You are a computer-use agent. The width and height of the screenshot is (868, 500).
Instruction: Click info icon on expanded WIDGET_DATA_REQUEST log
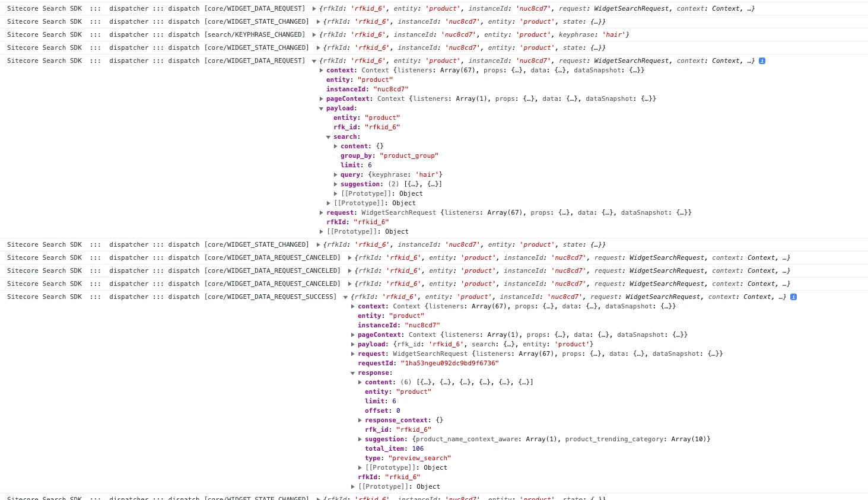(x=762, y=61)
